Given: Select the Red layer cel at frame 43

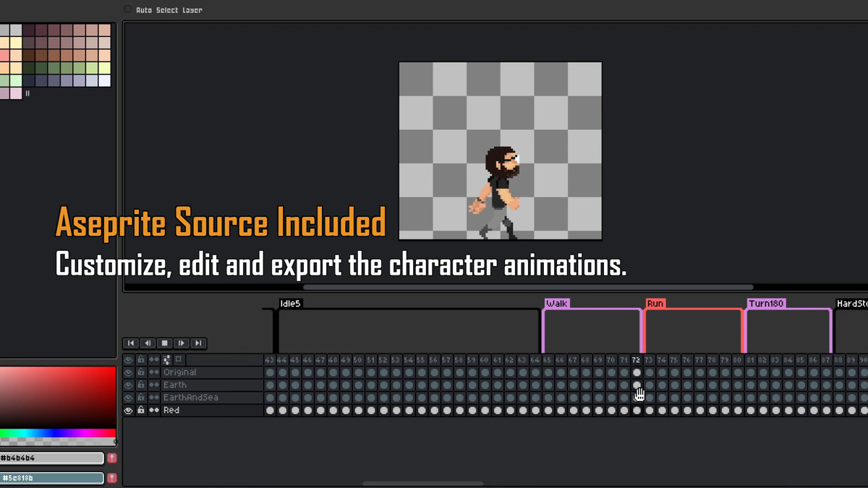Looking at the screenshot, I should point(269,410).
